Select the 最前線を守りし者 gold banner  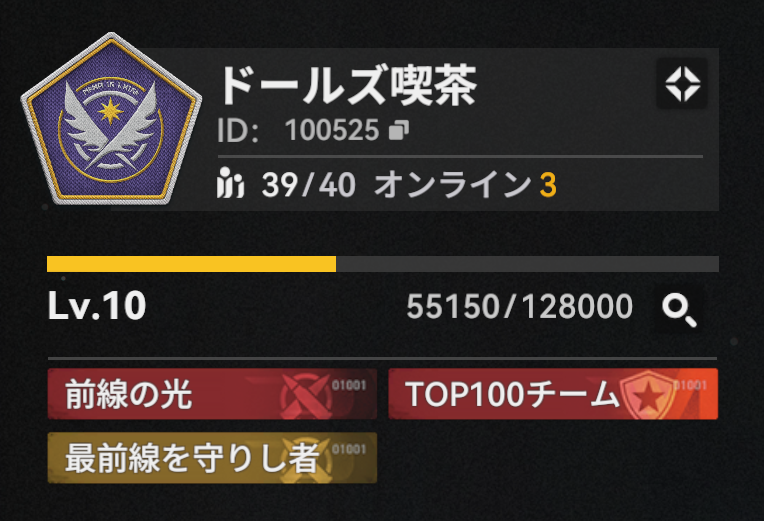coord(212,458)
